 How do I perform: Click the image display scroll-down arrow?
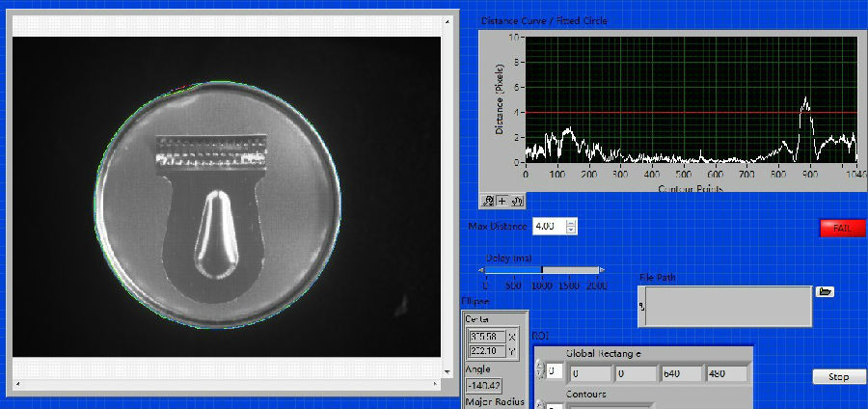(448, 370)
